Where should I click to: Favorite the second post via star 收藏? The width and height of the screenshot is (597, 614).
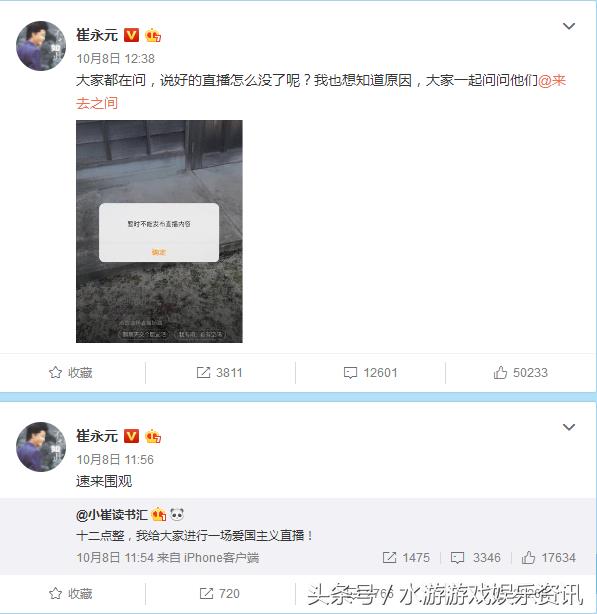pyautogui.click(x=71, y=594)
